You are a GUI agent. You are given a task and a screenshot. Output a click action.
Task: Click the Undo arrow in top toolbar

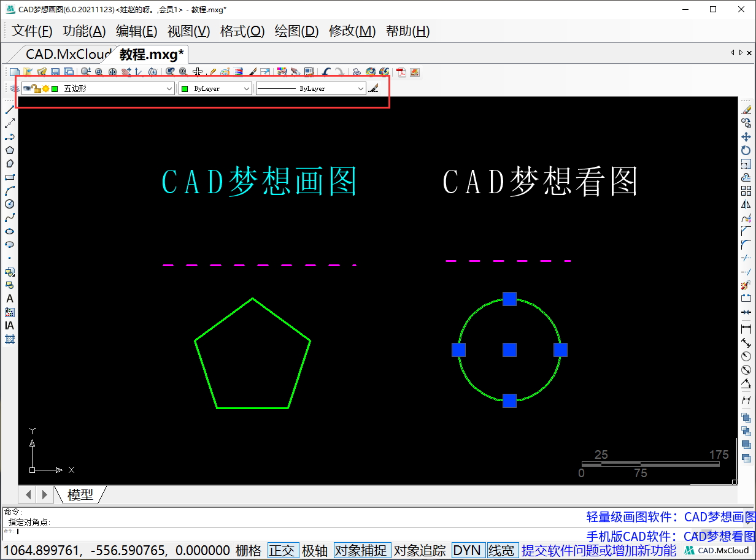click(326, 72)
